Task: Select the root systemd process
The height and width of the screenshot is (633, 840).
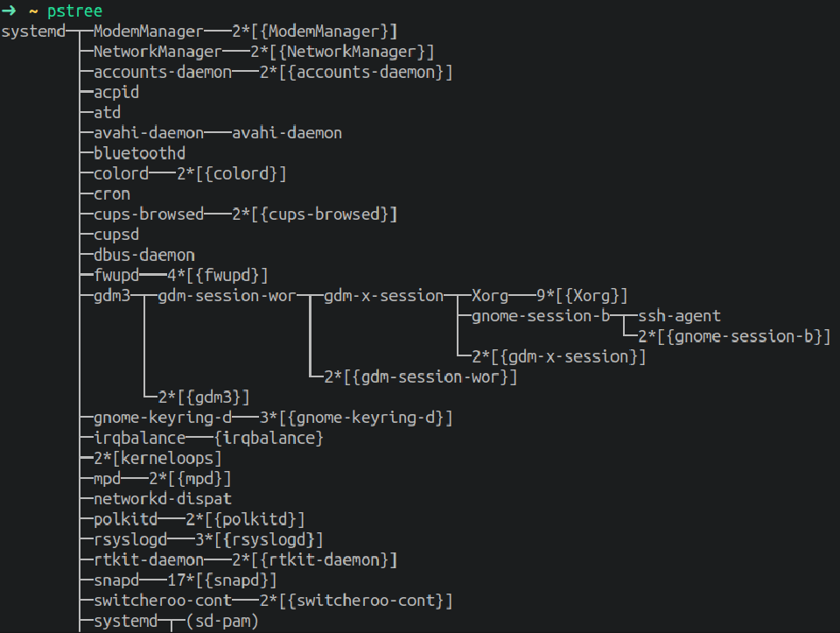Action: tap(33, 32)
